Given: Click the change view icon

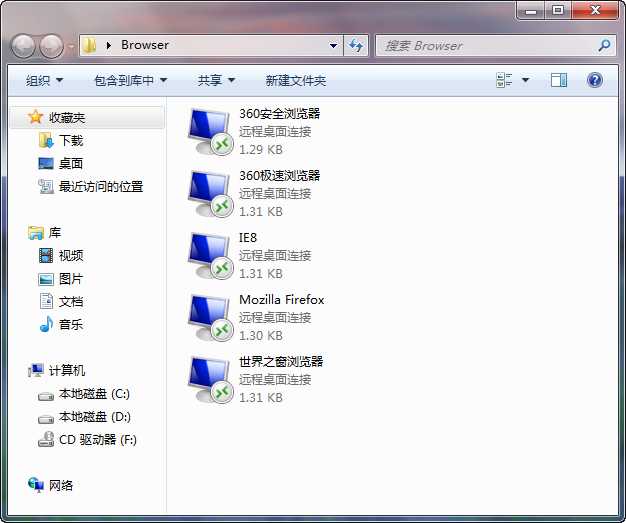Looking at the screenshot, I should 504,80.
